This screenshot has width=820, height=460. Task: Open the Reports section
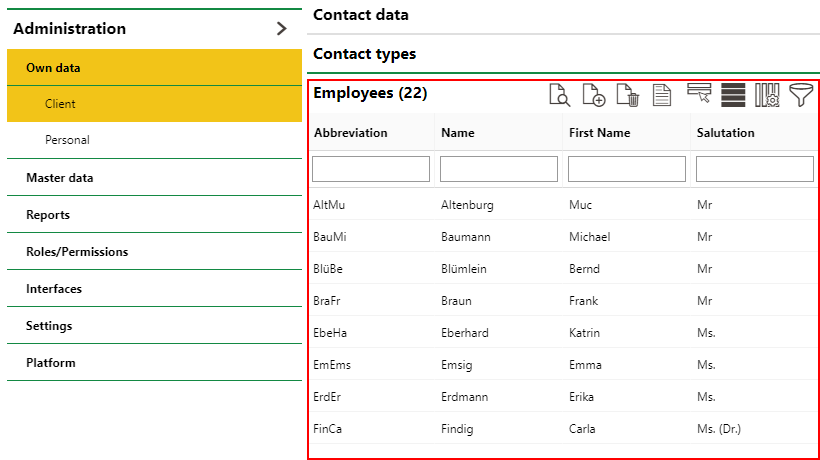point(154,215)
